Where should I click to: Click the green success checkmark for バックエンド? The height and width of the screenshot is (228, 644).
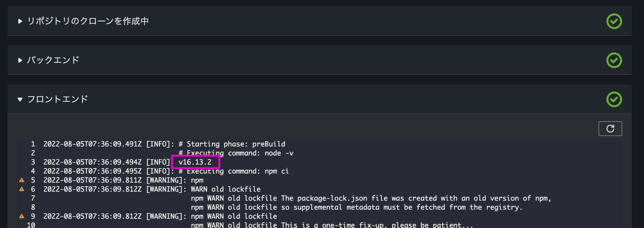tap(614, 60)
